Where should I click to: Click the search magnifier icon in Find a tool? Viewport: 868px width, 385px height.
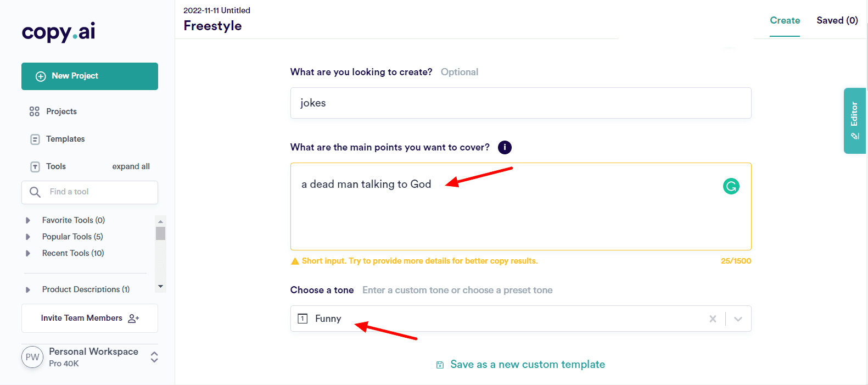35,192
